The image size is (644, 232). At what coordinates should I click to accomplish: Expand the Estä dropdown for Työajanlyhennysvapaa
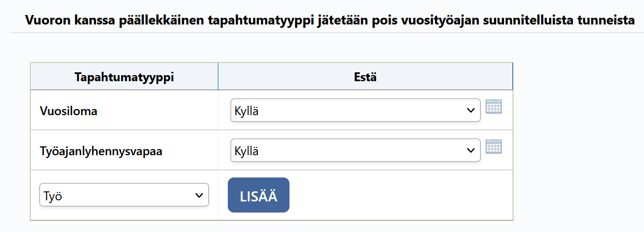coord(355,150)
